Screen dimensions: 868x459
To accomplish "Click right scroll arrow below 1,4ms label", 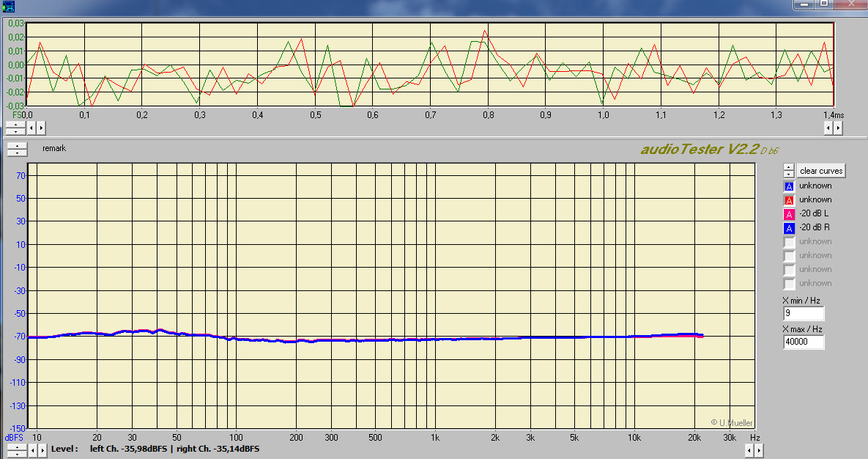I will point(837,128).
